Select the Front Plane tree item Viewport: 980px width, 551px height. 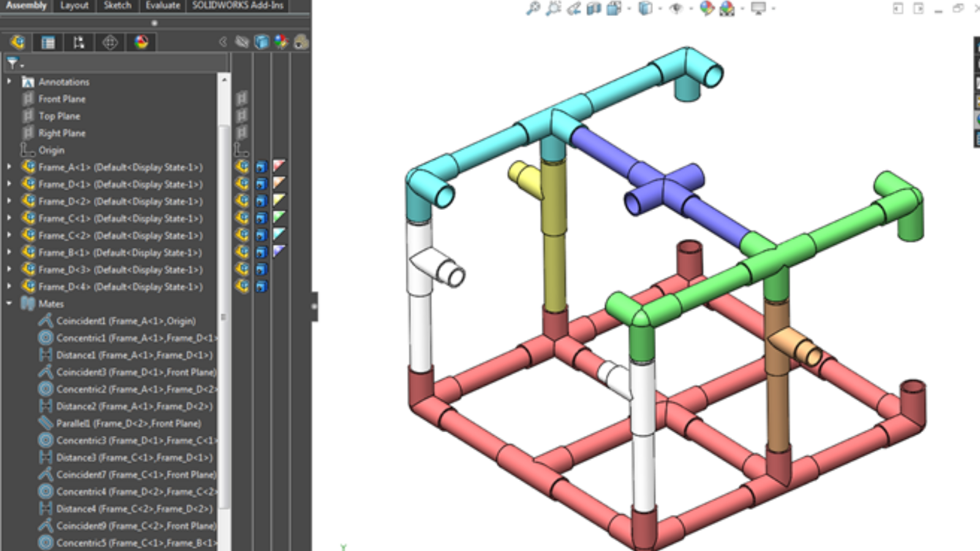click(x=62, y=99)
